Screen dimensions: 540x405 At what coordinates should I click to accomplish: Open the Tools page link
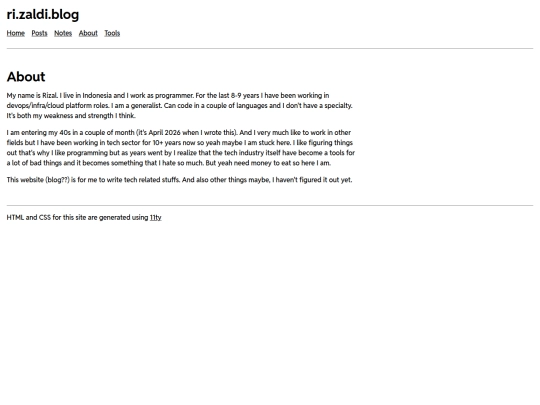coord(112,33)
